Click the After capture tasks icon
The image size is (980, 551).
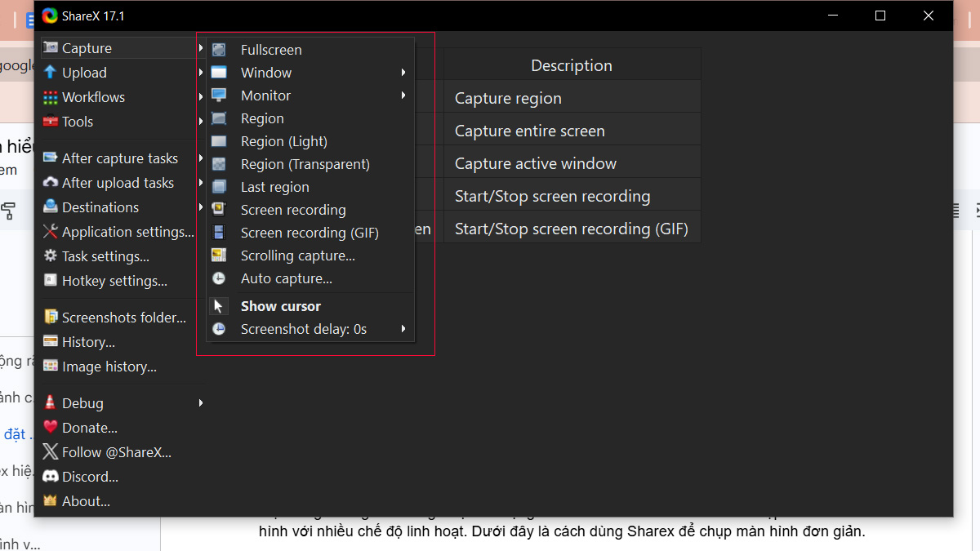tap(51, 158)
